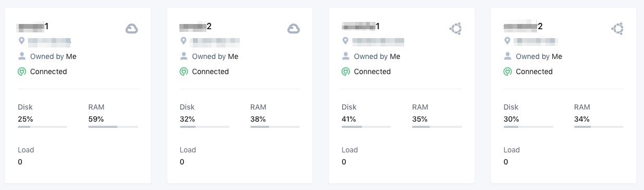644x190 pixels.
Task: Click the cloud icon on second server card
Action: (294, 29)
